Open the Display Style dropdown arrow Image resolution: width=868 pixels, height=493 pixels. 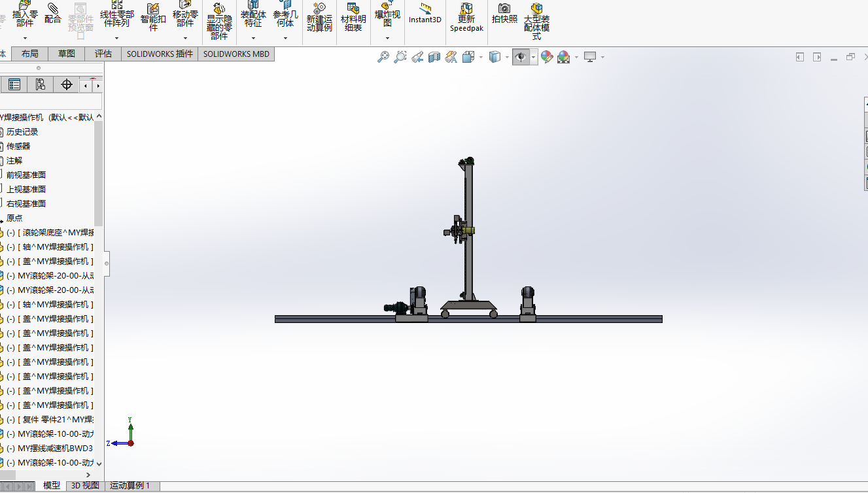(507, 58)
